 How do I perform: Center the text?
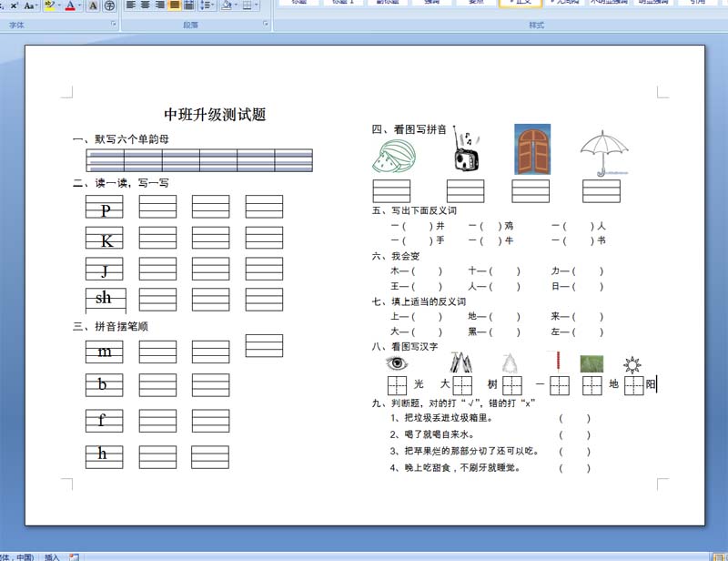146,5
